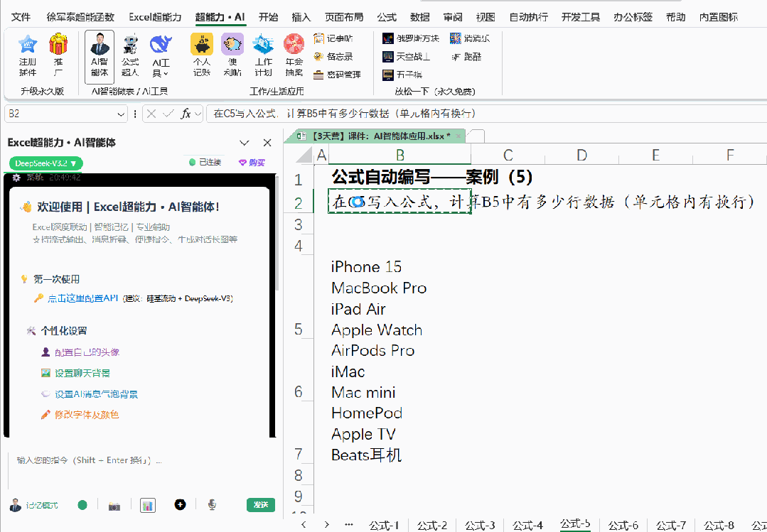The height and width of the screenshot is (532, 767).
Task: Close the AI智能体 side panel
Action: 267,143
